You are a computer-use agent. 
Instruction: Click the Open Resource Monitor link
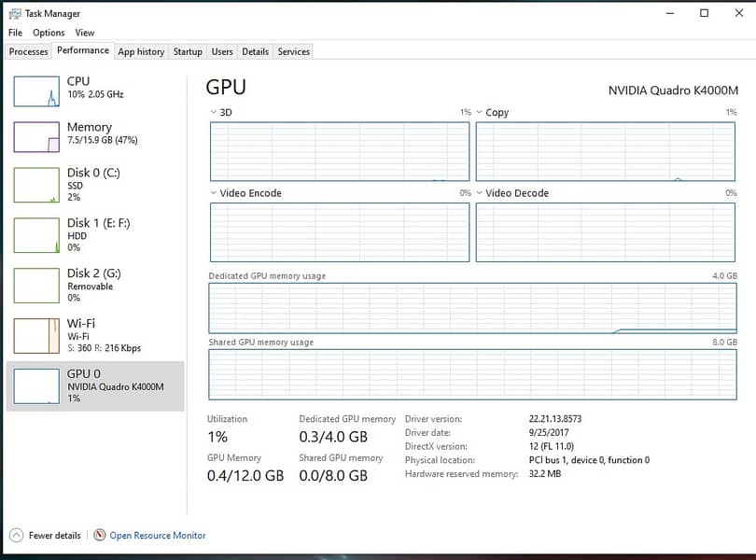click(158, 536)
